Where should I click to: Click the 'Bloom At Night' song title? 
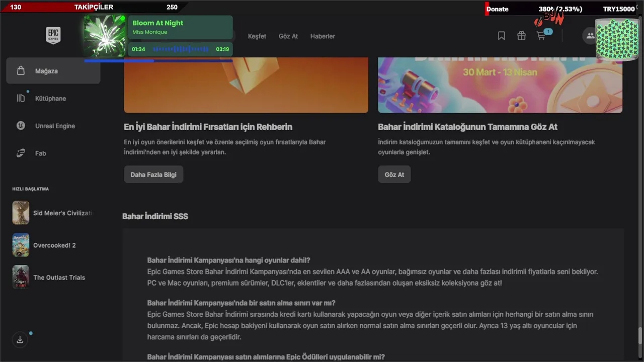click(157, 23)
